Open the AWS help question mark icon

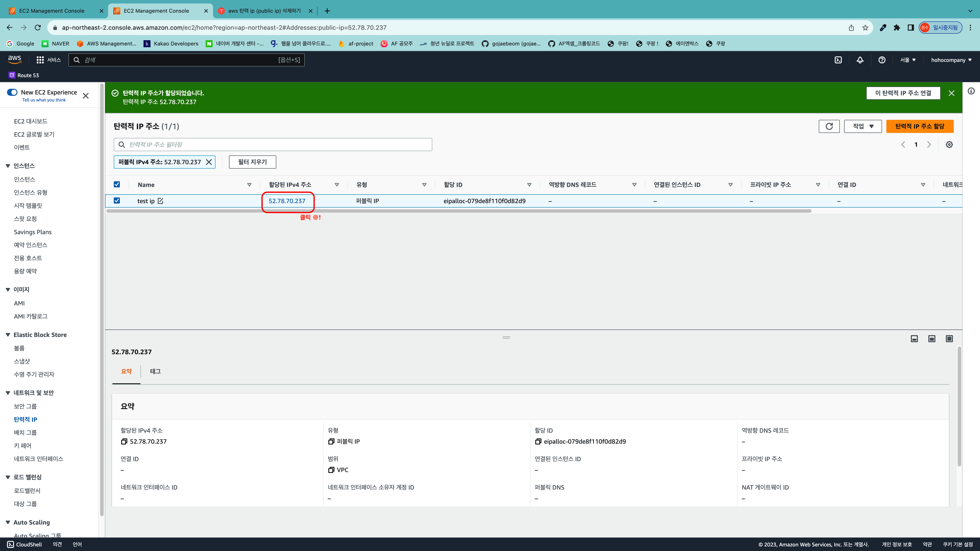point(882,60)
